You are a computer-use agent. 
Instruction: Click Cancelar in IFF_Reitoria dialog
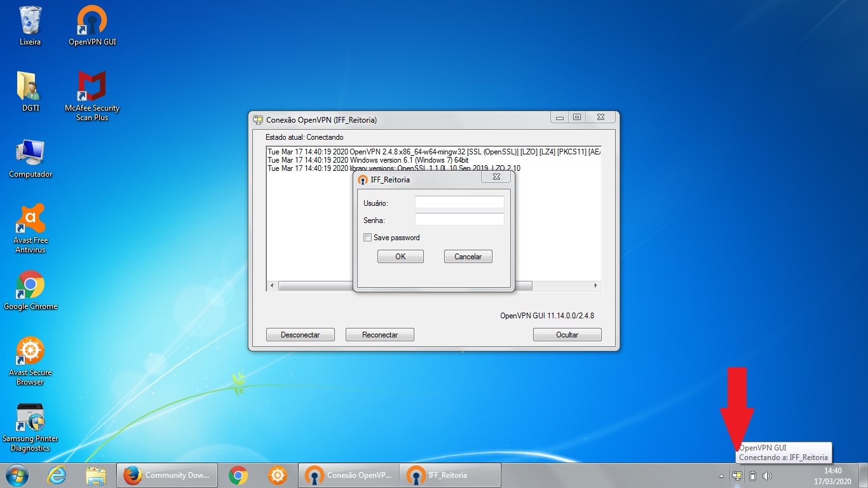[x=468, y=257]
